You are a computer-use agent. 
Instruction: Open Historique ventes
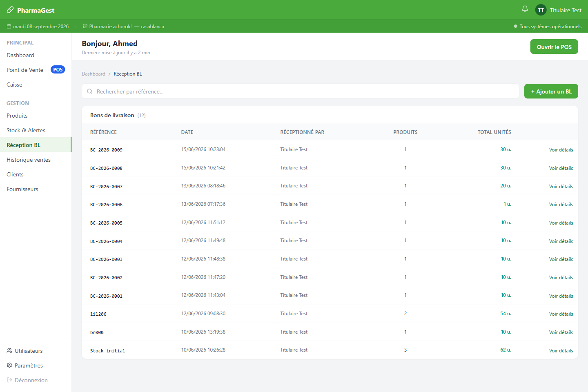pyautogui.click(x=36, y=160)
